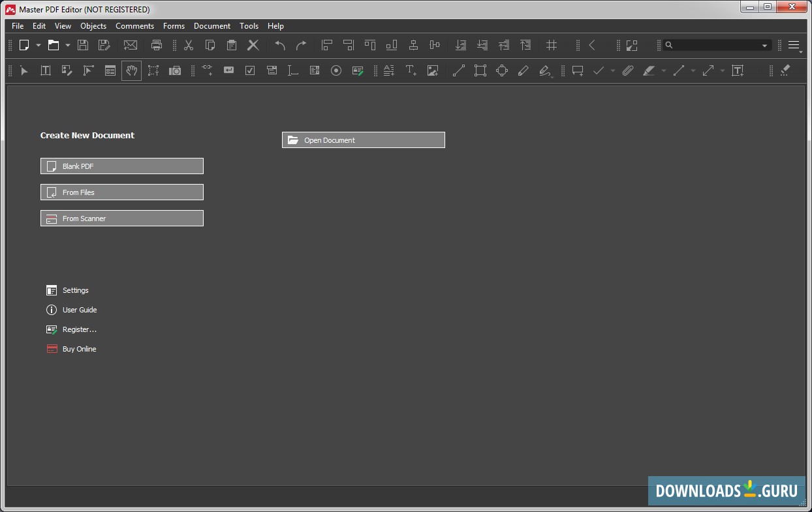Select the Snapshot camera tool
This screenshot has width=812, height=512.
pyautogui.click(x=175, y=70)
